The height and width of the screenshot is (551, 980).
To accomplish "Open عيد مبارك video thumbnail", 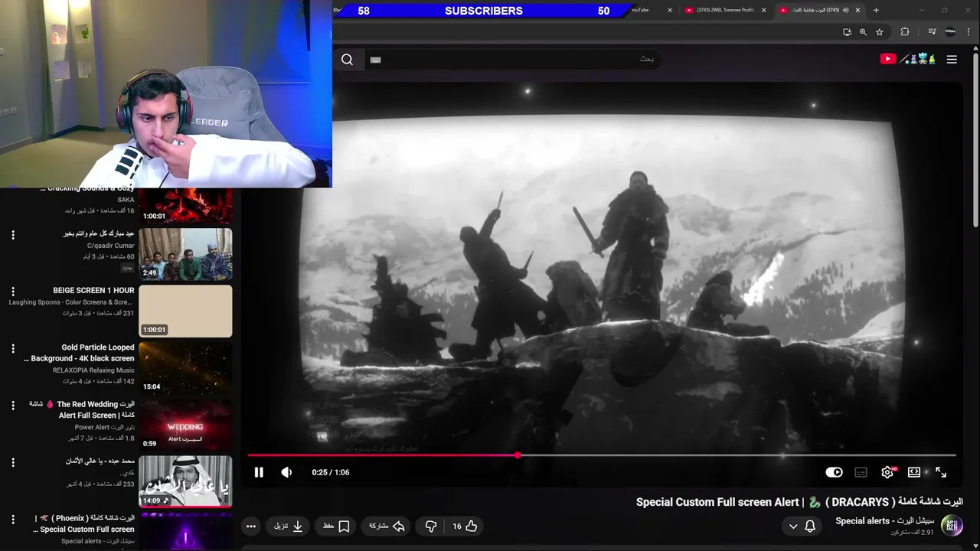I will (x=185, y=254).
